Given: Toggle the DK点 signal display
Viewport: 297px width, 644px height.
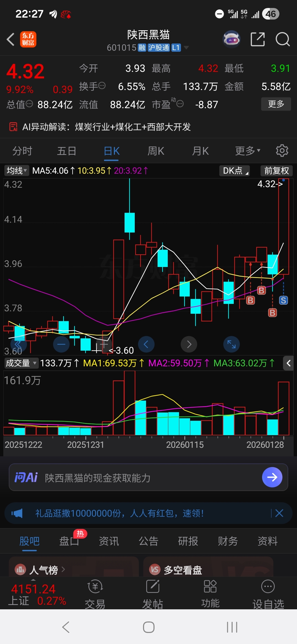Looking at the screenshot, I should click(235, 171).
